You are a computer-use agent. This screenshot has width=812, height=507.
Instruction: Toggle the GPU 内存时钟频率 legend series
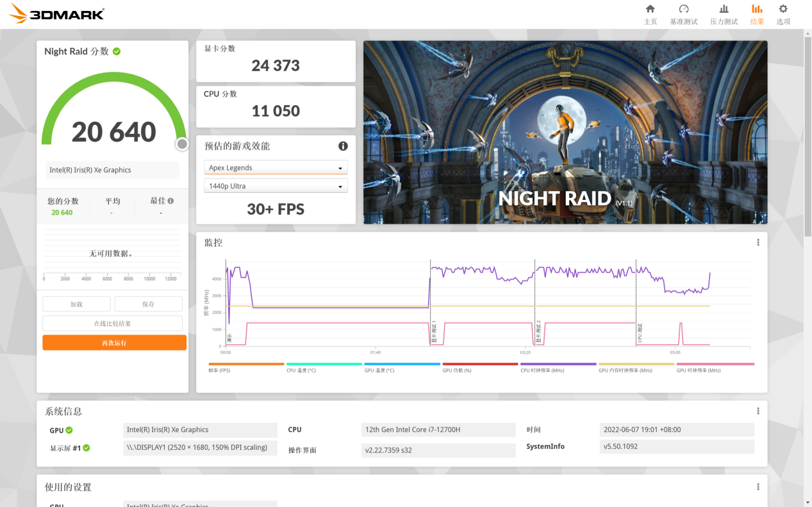[636, 367]
